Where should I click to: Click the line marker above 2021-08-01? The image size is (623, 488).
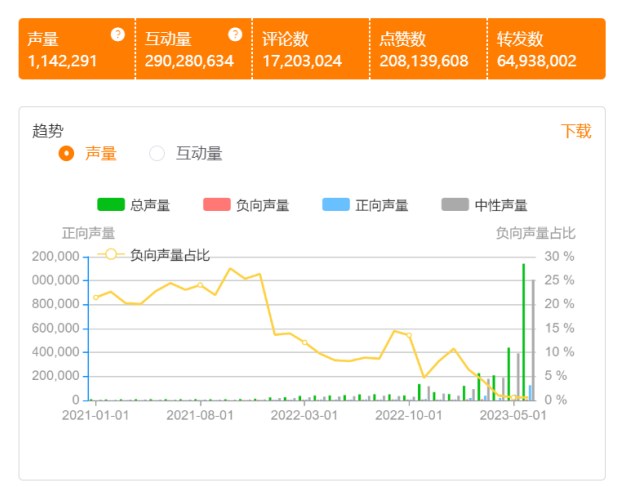coord(200,285)
